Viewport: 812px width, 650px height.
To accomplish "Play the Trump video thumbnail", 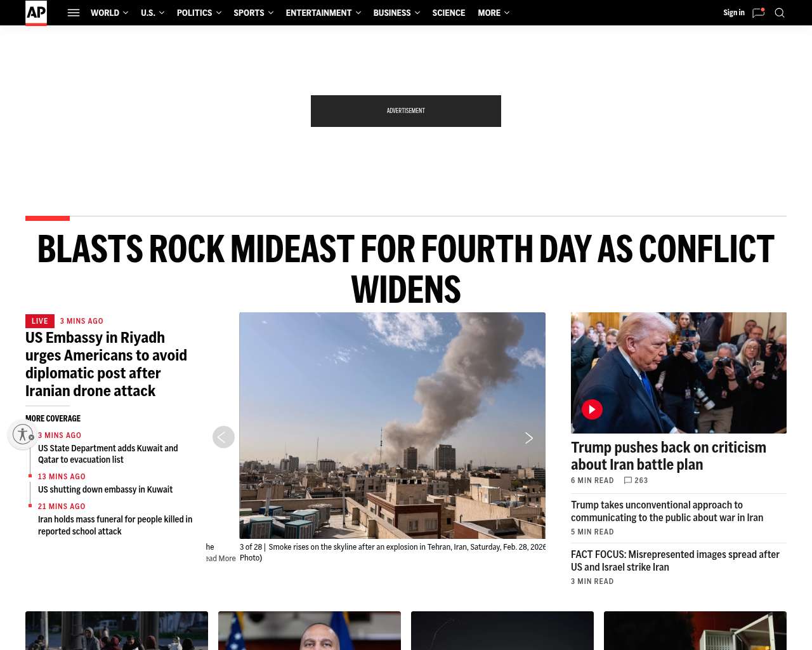I will [592, 409].
